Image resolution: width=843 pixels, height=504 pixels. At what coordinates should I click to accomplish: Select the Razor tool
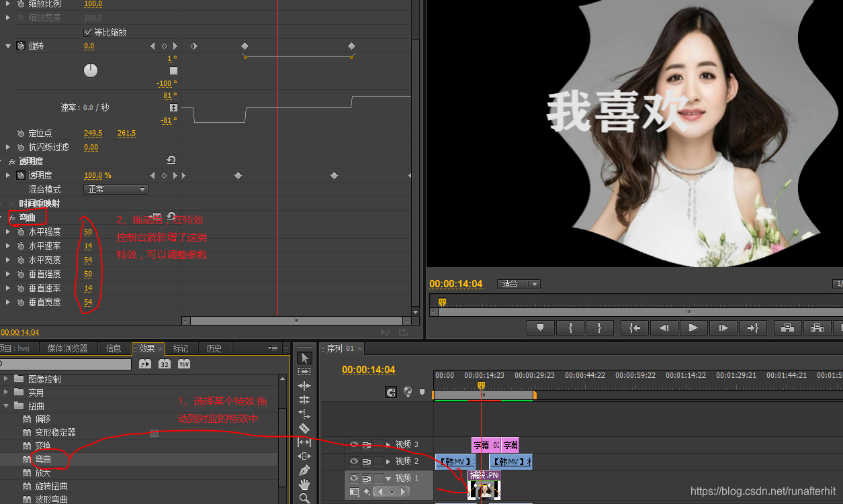click(304, 428)
